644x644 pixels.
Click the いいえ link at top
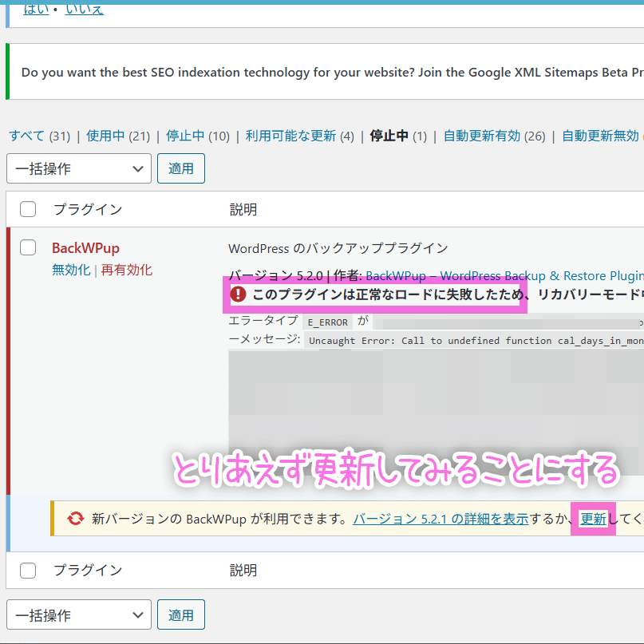point(85,9)
